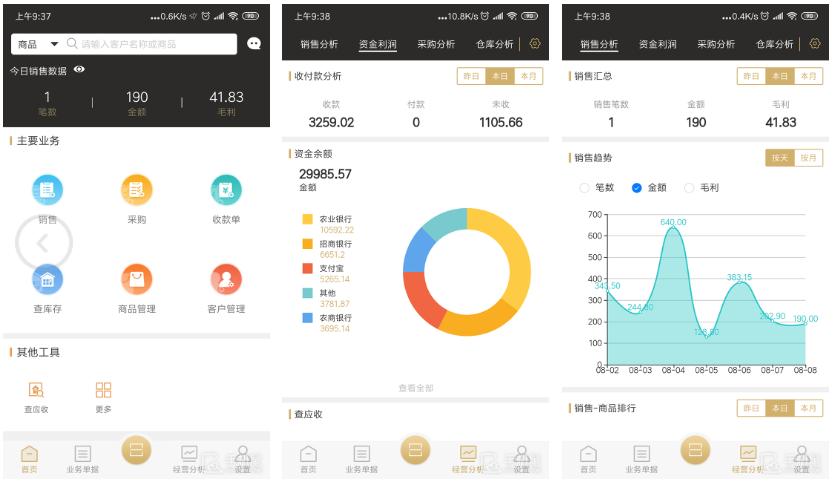This screenshot has width=839, height=484.
Task: Tap the floating back chevron circle
Action: point(43,242)
